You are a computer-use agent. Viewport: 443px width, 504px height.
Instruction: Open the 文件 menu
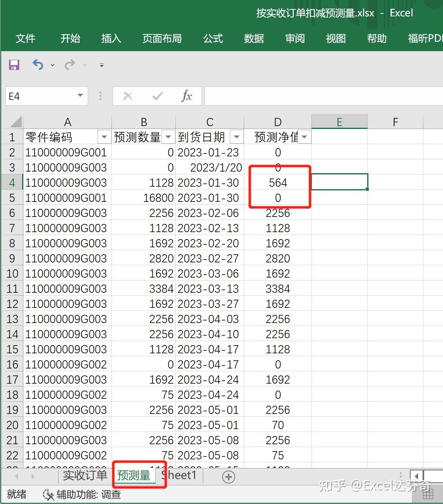[25, 38]
